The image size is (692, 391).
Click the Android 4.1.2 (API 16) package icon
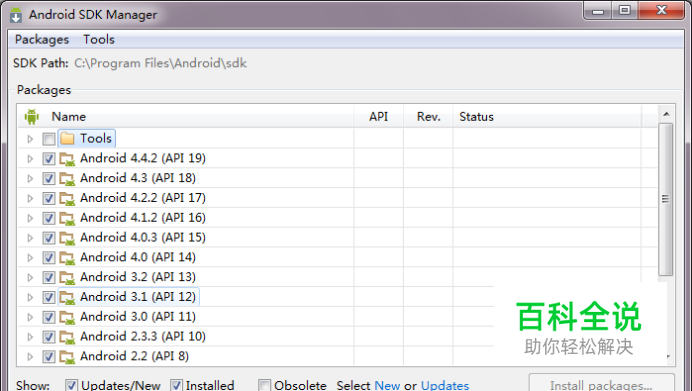(67, 218)
